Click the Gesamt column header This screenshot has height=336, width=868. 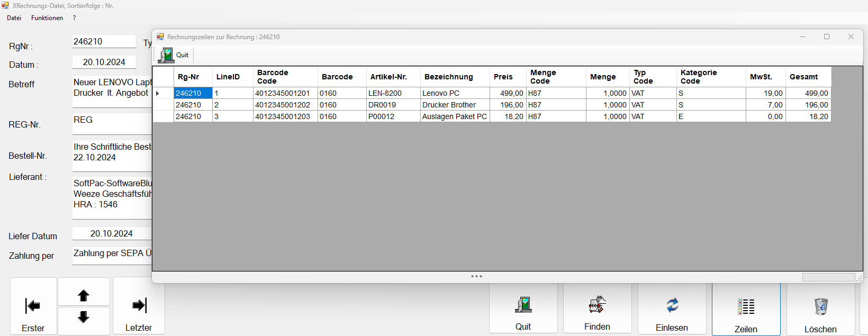(808, 77)
